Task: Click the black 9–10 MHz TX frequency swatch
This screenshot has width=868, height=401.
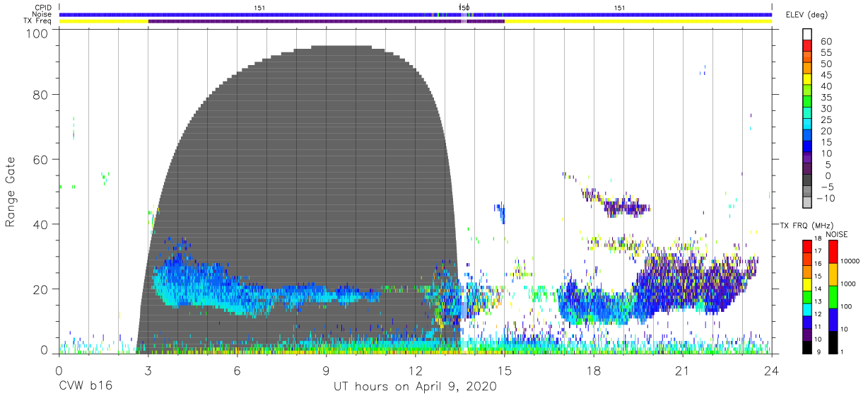Action: 807,346
